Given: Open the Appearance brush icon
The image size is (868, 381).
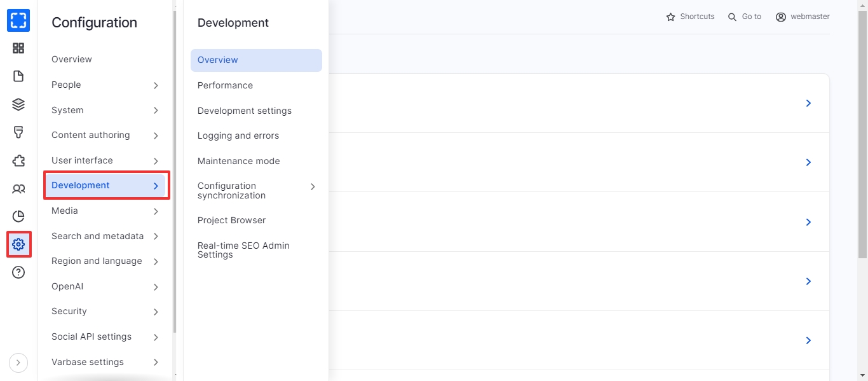Looking at the screenshot, I should tap(18, 132).
